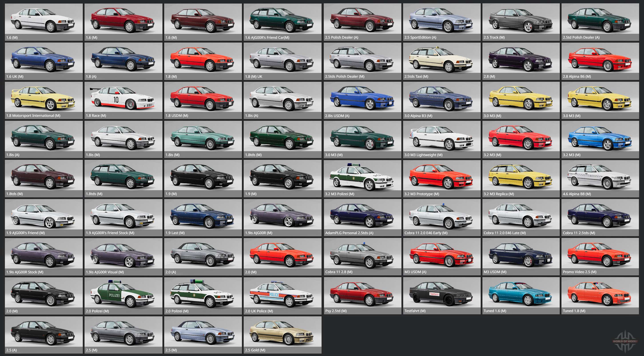644x356 pixels.
Task: Choose the 3.2 M3 Polizei (M) car
Action: 362,179
